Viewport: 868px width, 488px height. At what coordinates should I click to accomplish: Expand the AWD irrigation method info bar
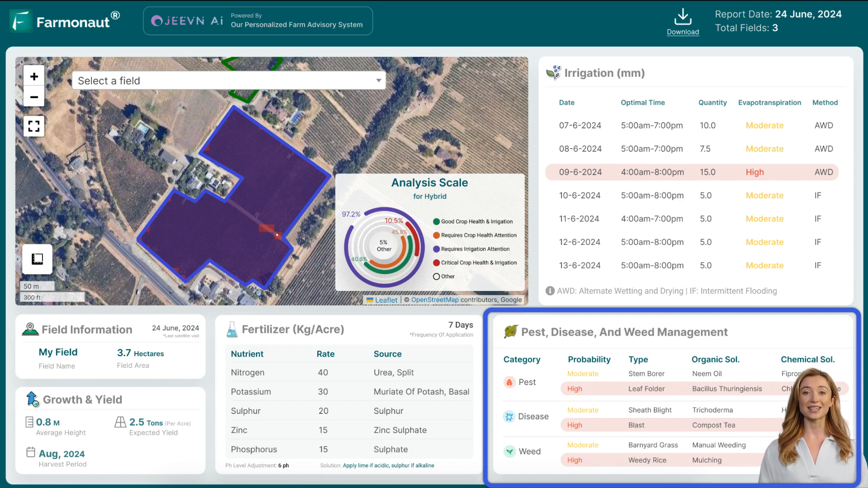pos(549,291)
